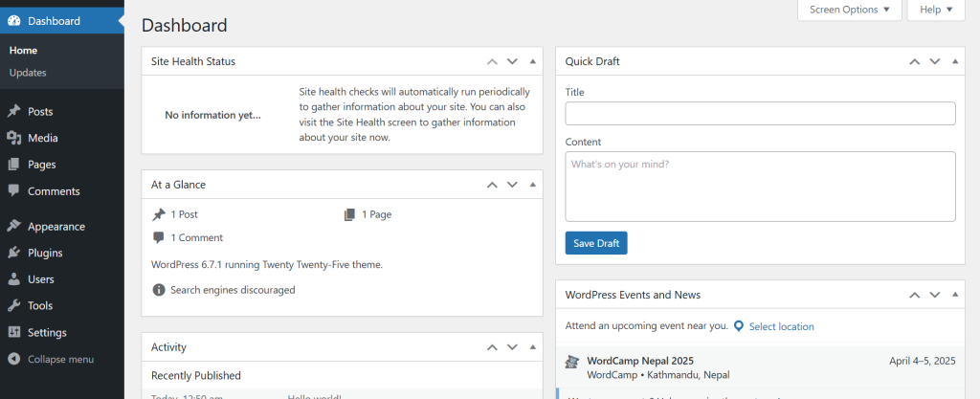Viewport: 980px width, 399px height.
Task: Move WordPress Events and News panel down
Action: tap(934, 295)
